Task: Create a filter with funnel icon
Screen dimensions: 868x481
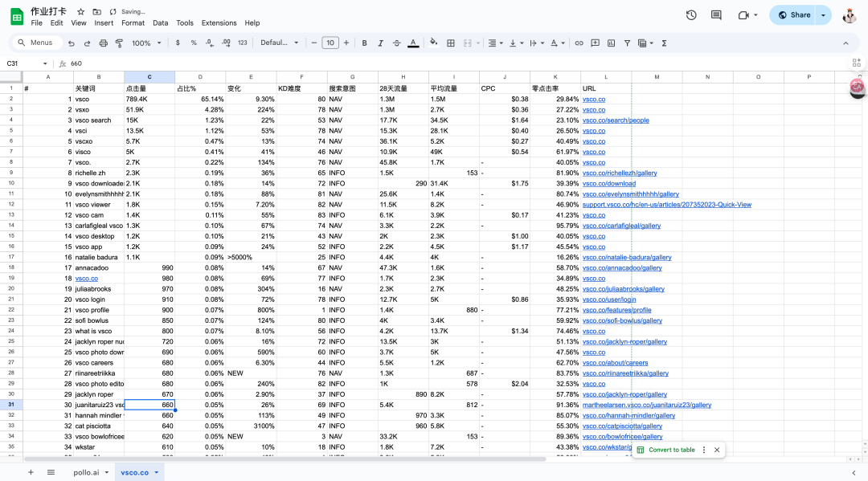Action: (627, 43)
